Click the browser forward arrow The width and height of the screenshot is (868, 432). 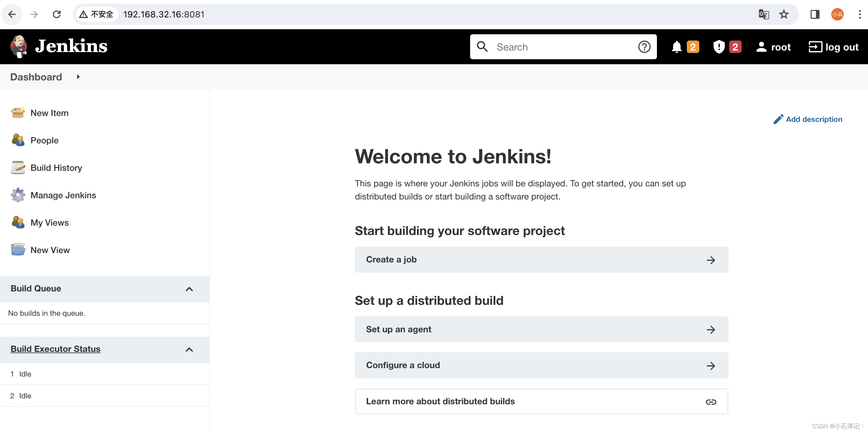coord(34,14)
